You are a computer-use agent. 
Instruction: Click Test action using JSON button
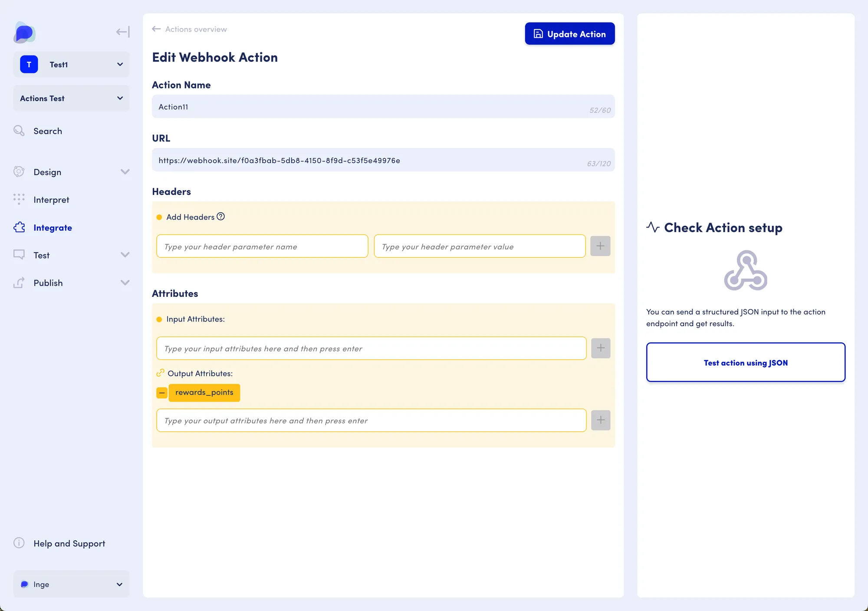[746, 362]
